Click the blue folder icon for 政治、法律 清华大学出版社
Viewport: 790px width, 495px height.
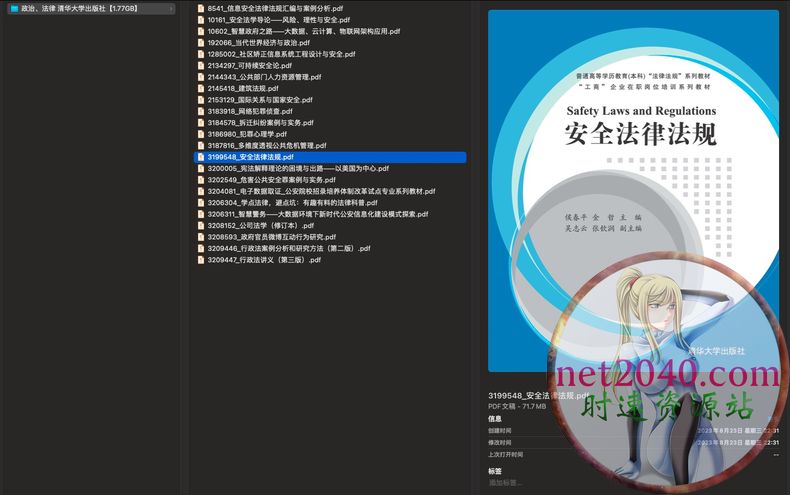[14, 8]
